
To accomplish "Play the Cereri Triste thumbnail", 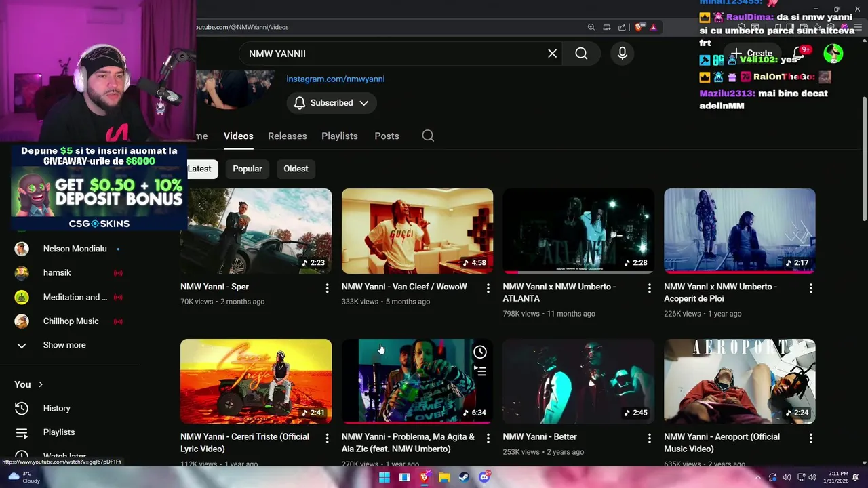I will [256, 382].
